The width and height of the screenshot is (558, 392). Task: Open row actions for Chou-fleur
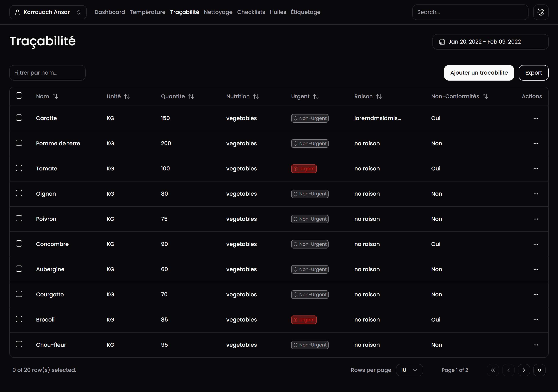(x=536, y=345)
